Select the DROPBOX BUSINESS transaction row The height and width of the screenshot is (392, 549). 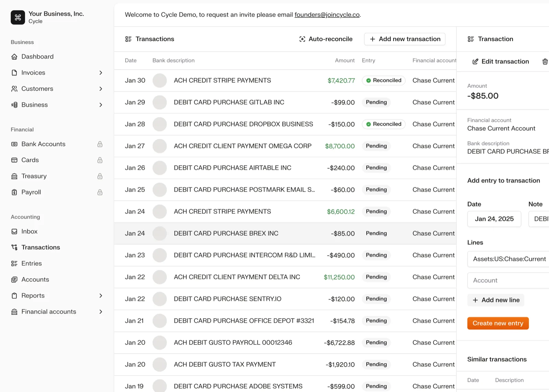pyautogui.click(x=285, y=124)
